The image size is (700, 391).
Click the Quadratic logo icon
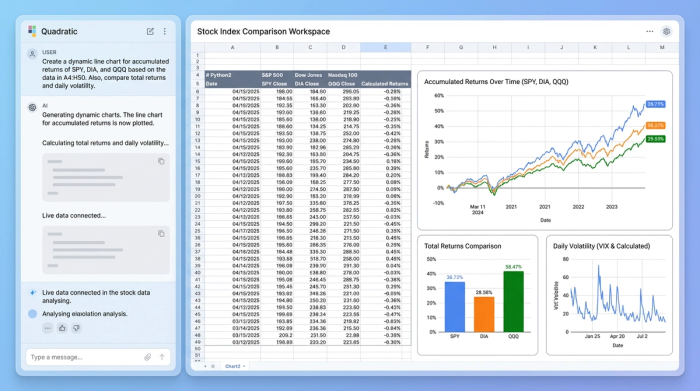click(x=32, y=31)
